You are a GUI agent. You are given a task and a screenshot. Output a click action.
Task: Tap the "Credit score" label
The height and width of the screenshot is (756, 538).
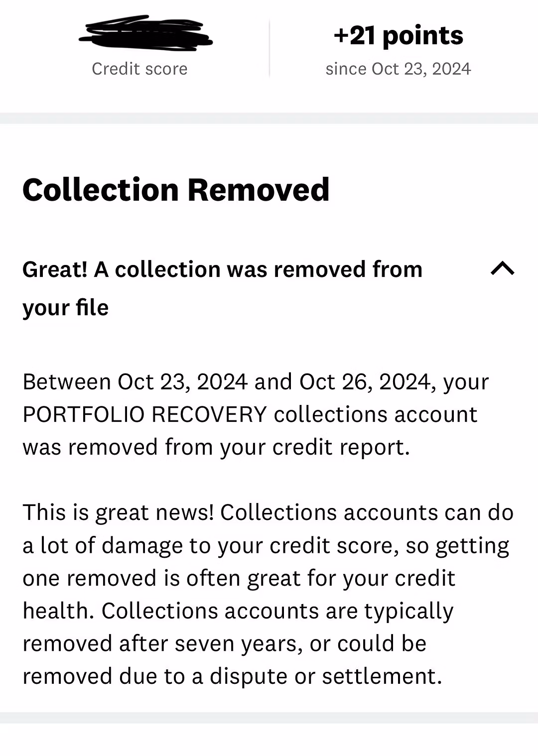point(139,69)
